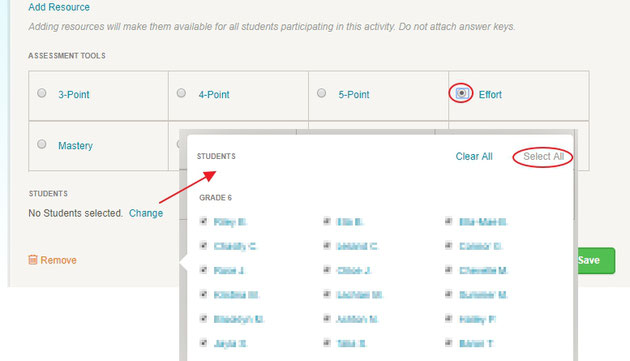
Task: Pick the 5-Point radio button
Action: tap(321, 93)
